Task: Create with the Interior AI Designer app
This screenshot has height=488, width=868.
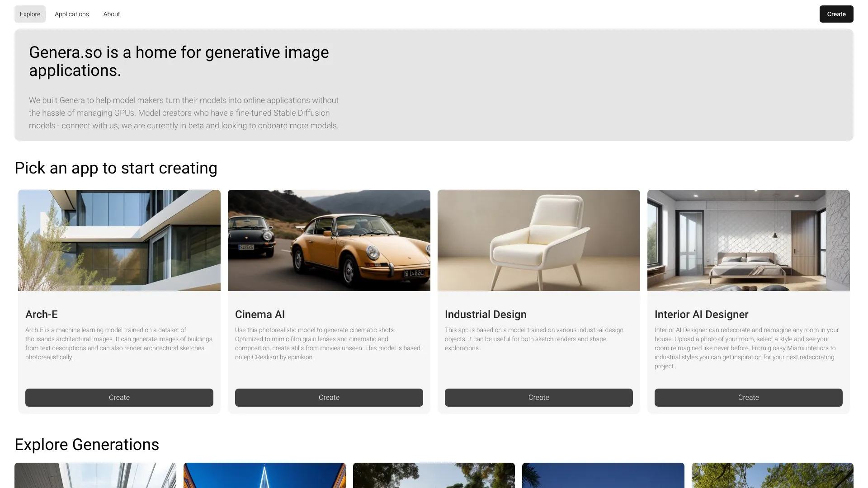Action: tap(748, 398)
